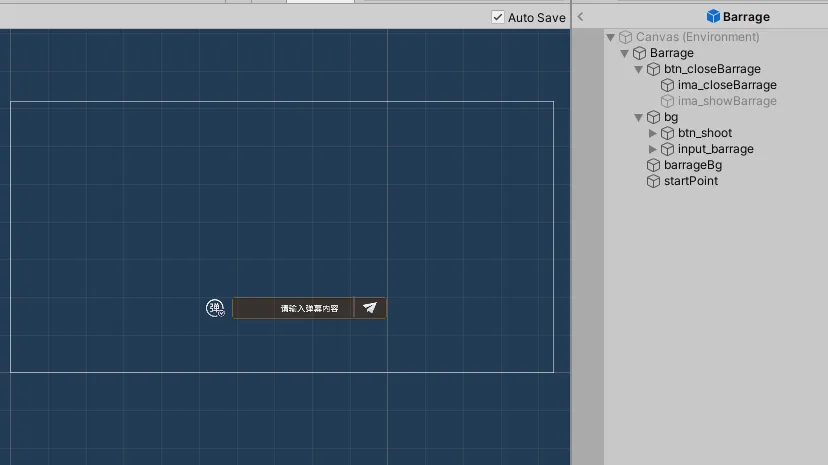The width and height of the screenshot is (828, 465).
Task: Click the Barrage object cube icon in hierarchy
Action: tap(639, 53)
